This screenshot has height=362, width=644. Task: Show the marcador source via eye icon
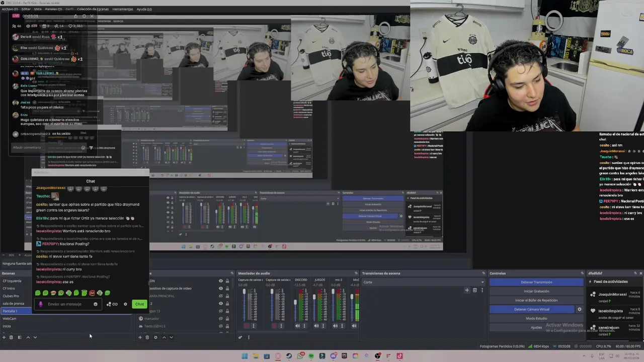[220, 319]
